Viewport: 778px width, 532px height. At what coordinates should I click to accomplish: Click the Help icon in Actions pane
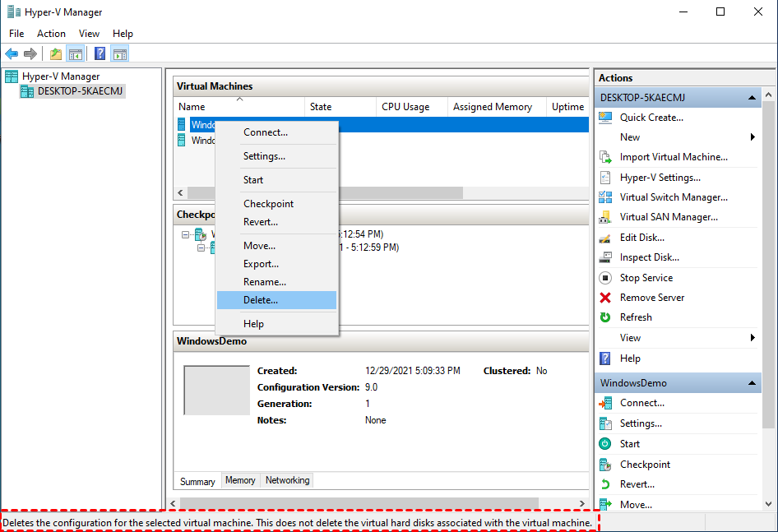tap(605, 359)
